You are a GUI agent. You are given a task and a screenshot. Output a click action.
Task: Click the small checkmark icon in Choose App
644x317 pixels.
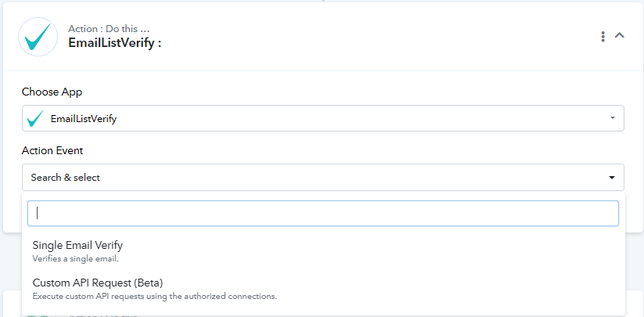click(36, 119)
